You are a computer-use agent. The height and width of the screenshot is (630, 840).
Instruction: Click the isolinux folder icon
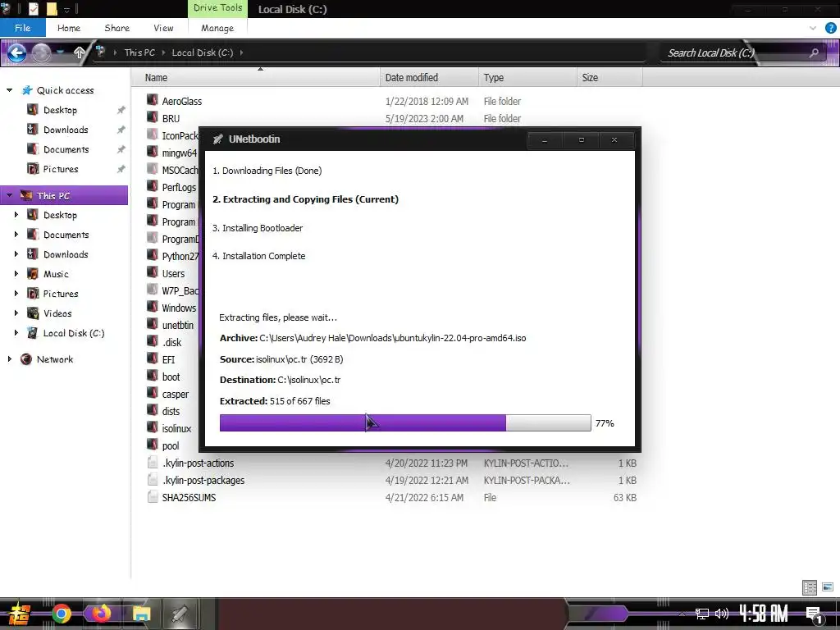click(153, 427)
